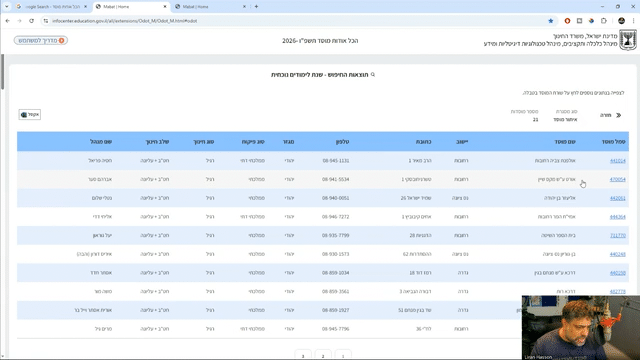Click phone number 08-859-1927

336,310
